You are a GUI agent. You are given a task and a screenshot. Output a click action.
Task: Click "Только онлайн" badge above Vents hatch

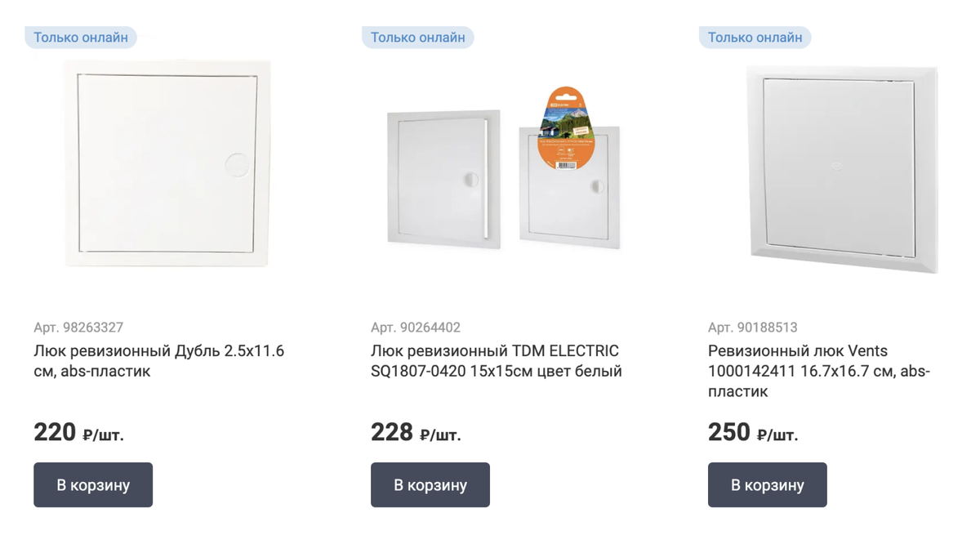coord(755,38)
